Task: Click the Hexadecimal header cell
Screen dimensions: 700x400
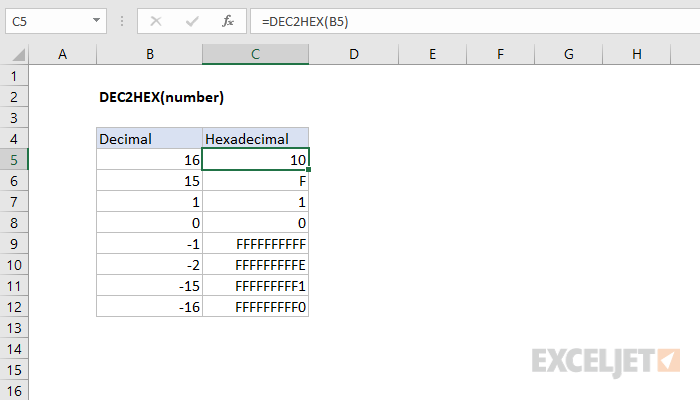Action: 255,138
